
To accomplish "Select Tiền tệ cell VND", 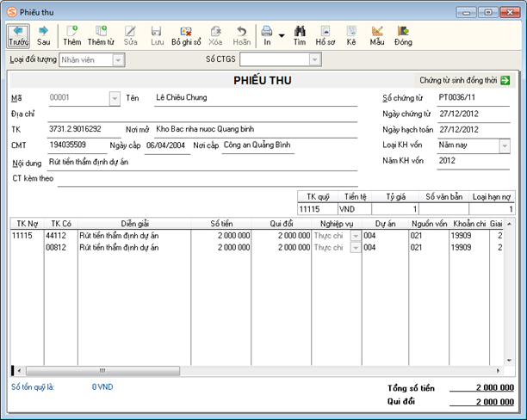I will click(355, 209).
